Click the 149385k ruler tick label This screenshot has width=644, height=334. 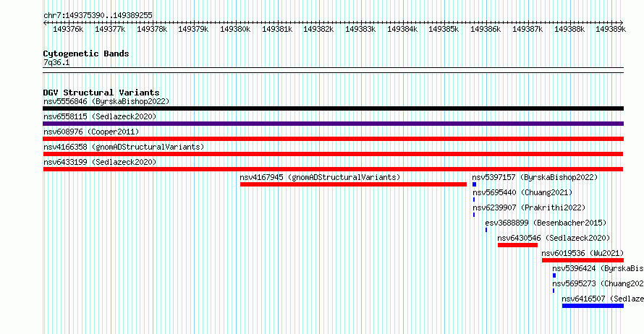pyautogui.click(x=444, y=30)
